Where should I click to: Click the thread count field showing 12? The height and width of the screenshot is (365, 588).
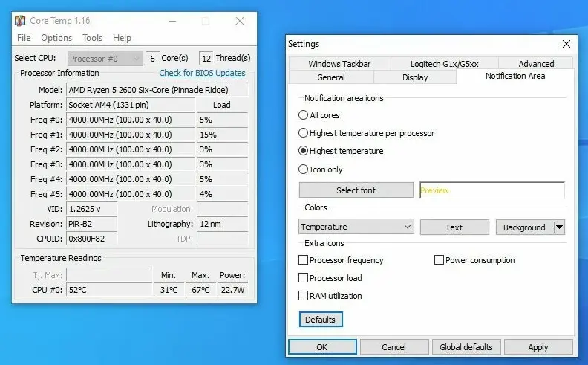click(x=206, y=59)
